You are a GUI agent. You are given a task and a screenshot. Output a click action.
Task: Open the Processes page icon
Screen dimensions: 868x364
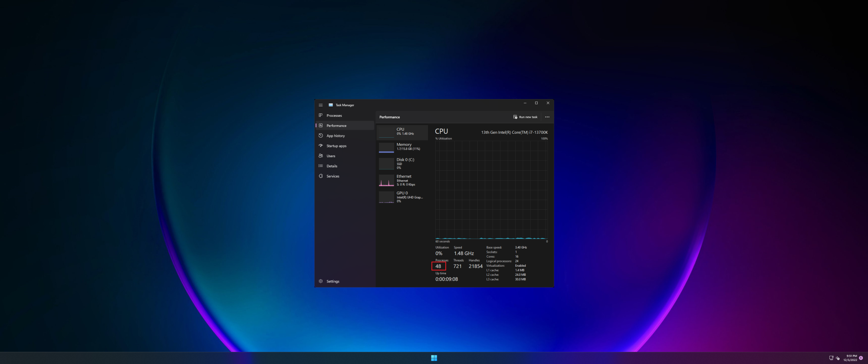[321, 116]
